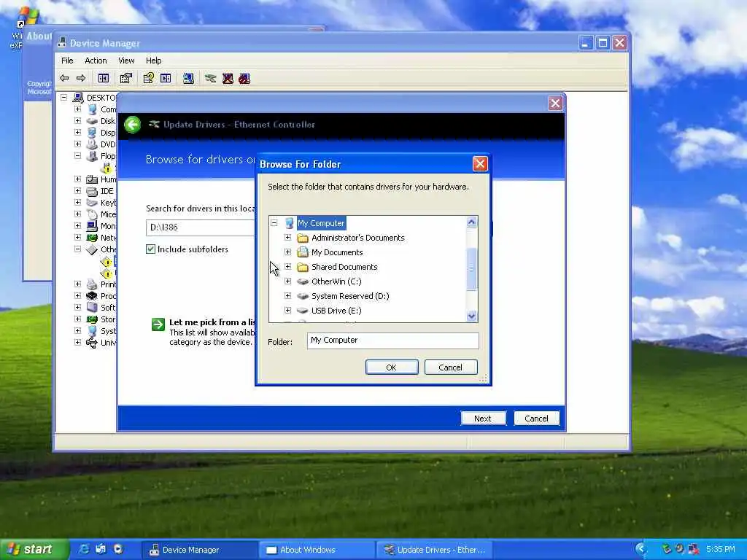The height and width of the screenshot is (560, 747).
Task: Click the driver location path field D:\I386
Action: pos(201,227)
